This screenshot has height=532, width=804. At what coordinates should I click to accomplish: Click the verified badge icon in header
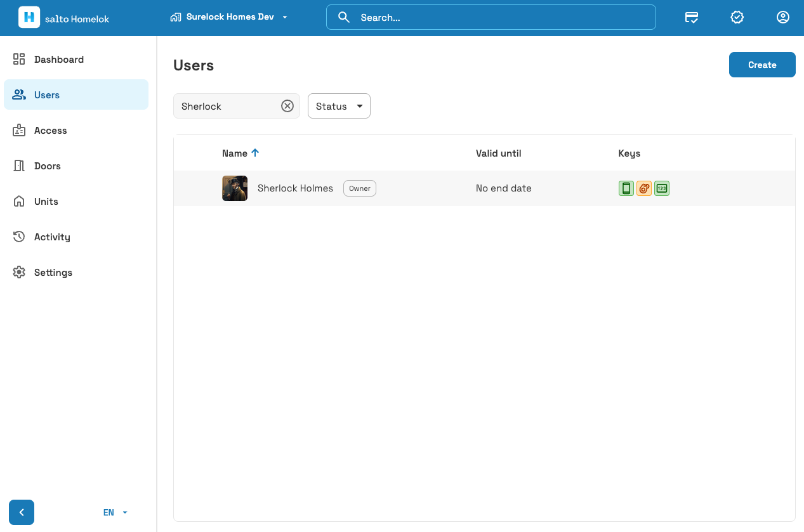[737, 17]
